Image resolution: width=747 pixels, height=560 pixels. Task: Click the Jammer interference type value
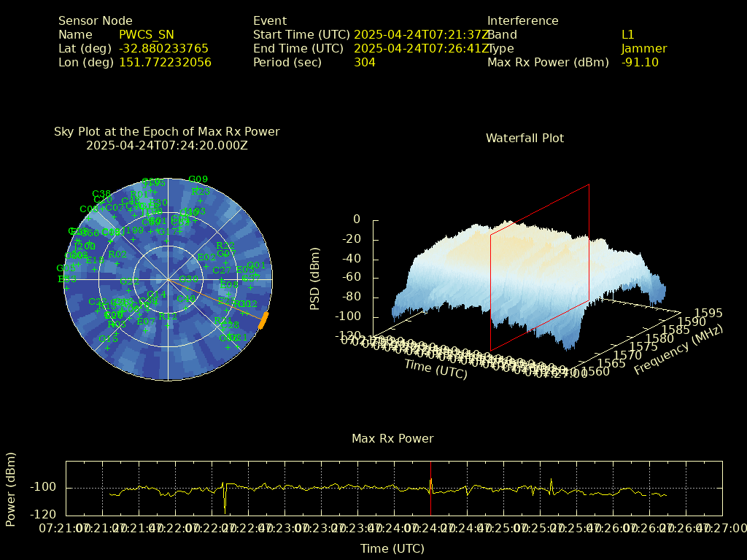pos(644,49)
